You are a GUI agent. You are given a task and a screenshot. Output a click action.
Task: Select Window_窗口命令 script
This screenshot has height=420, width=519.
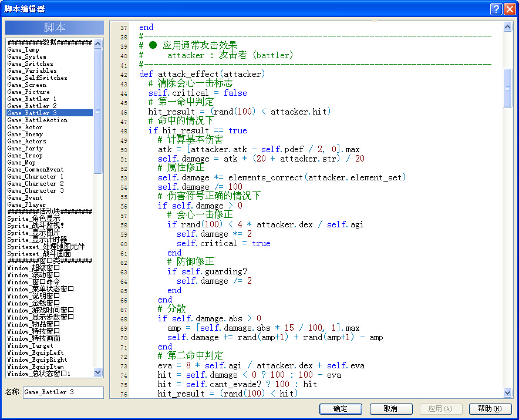(x=50, y=282)
